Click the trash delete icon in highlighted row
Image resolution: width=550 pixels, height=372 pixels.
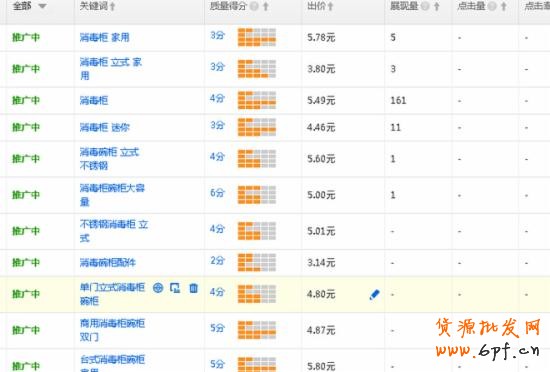[193, 288]
